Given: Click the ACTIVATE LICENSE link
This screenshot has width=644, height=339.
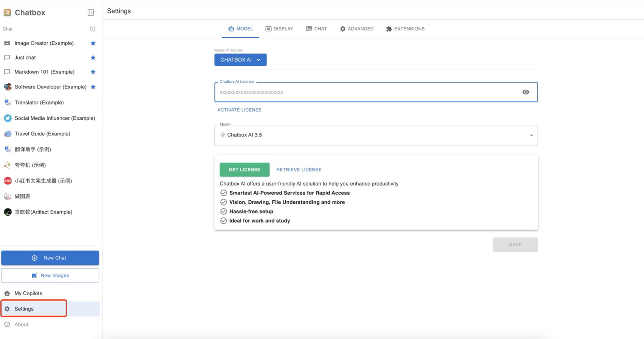Looking at the screenshot, I should pos(239,110).
